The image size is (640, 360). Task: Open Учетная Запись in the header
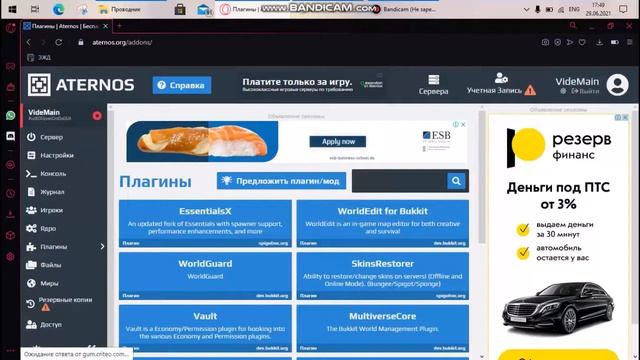[x=501, y=84]
